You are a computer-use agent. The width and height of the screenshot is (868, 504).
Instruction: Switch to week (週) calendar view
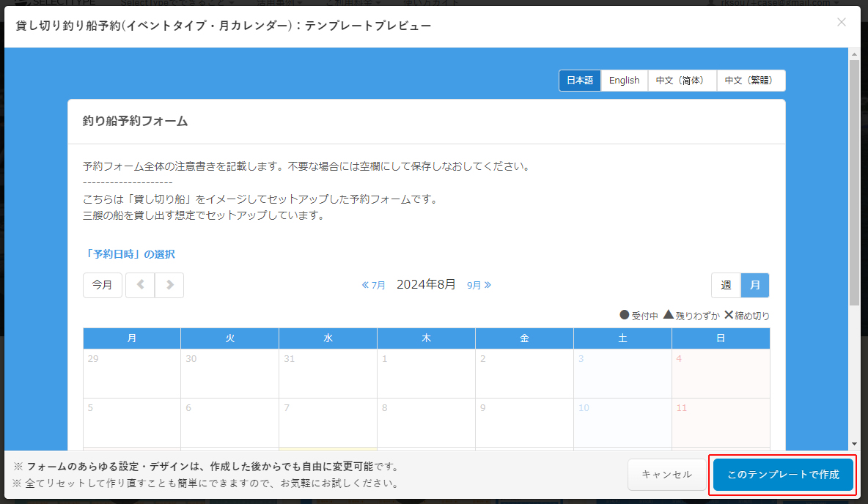tap(726, 285)
